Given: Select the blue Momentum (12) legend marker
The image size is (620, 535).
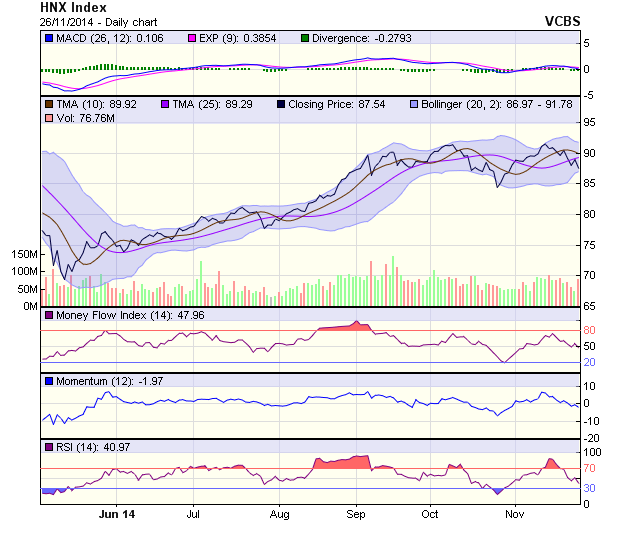Looking at the screenshot, I should (48, 381).
